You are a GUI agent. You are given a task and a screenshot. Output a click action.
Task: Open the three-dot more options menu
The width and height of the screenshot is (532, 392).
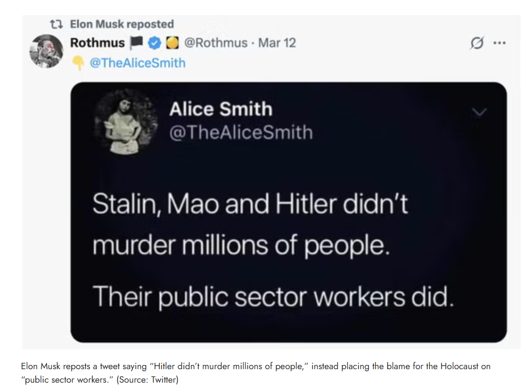point(499,43)
